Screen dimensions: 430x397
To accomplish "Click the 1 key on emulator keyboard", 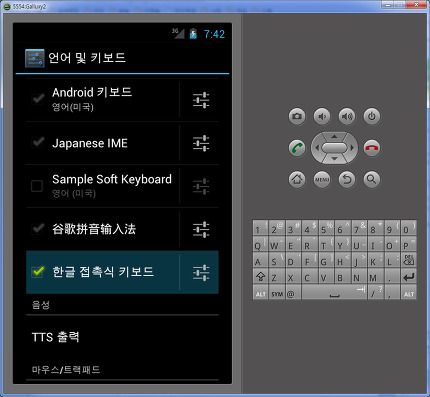I will pyautogui.click(x=260, y=229).
